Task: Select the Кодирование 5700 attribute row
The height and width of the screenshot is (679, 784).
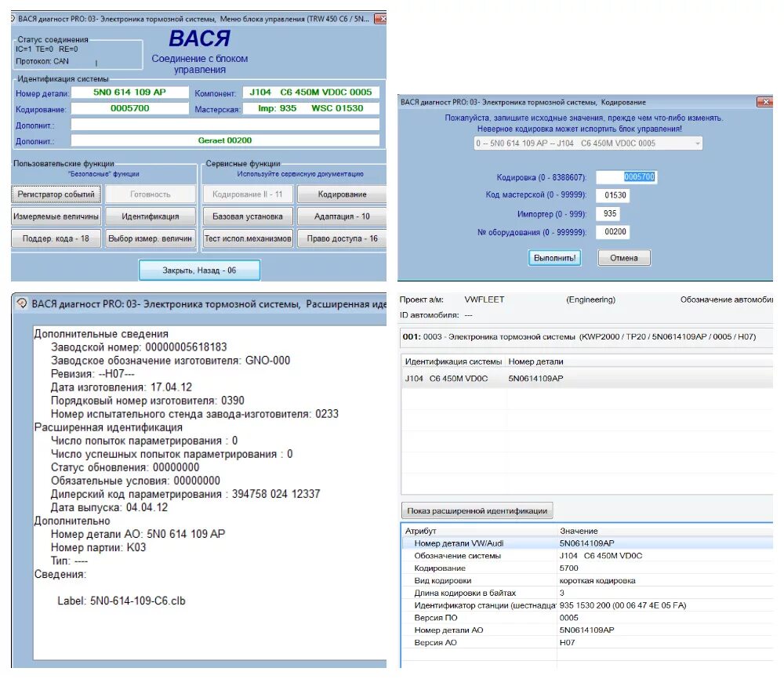Action: (x=587, y=568)
